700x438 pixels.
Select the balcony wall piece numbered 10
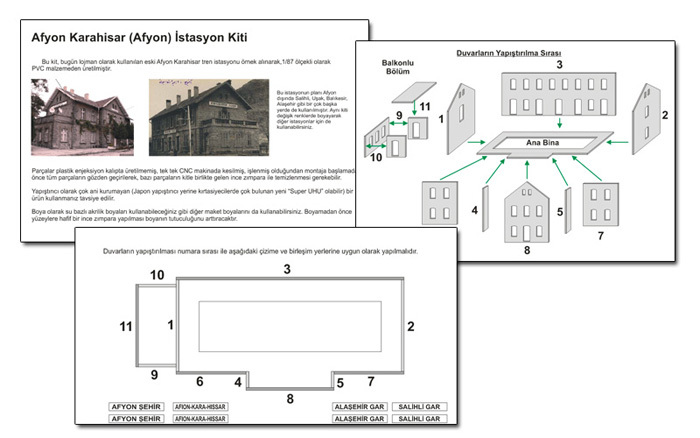click(377, 138)
